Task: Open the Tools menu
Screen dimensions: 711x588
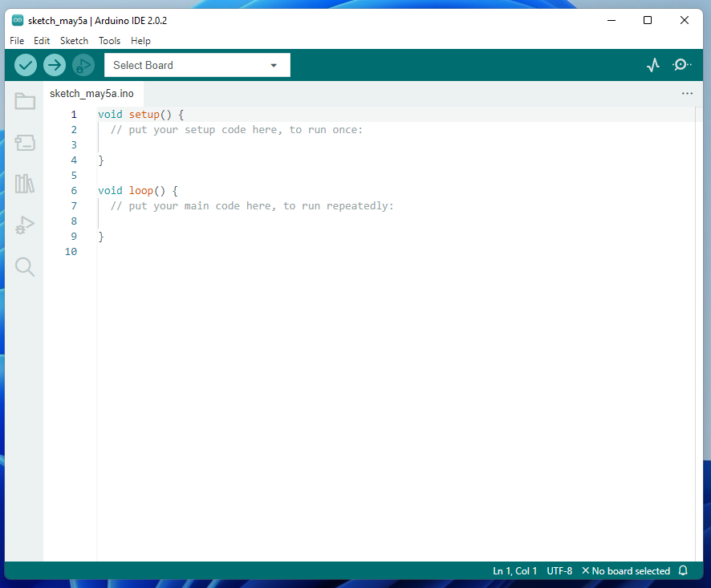Action: (x=109, y=40)
